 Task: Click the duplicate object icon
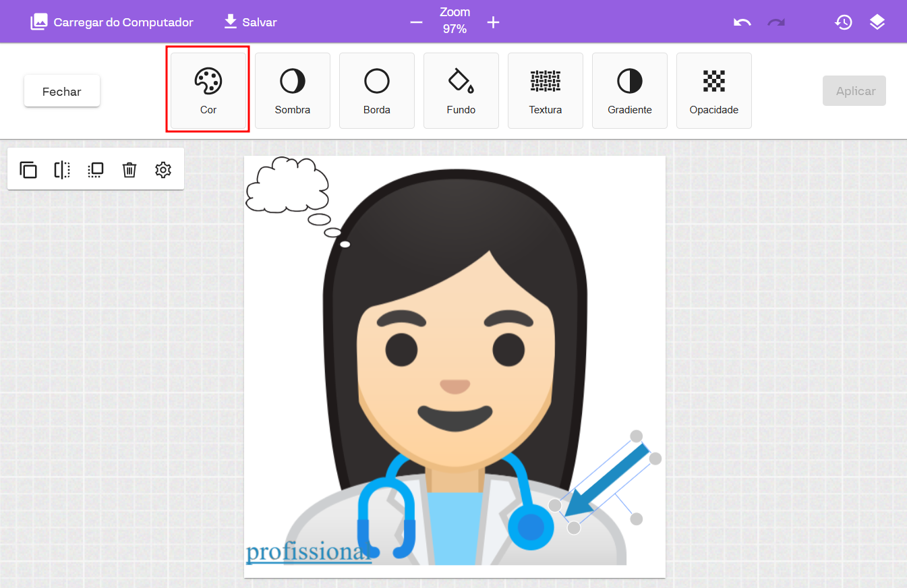pyautogui.click(x=28, y=170)
